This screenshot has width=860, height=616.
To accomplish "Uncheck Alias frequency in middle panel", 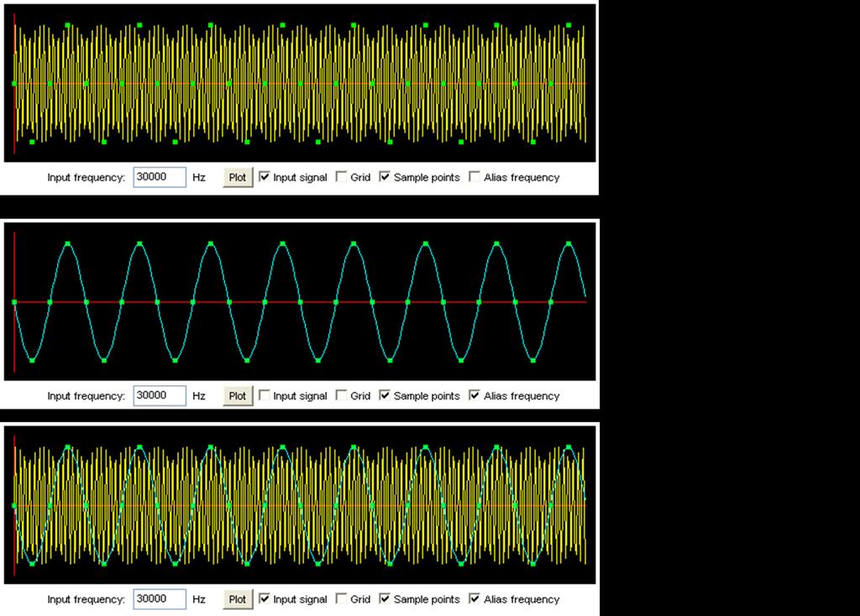I will coord(475,395).
